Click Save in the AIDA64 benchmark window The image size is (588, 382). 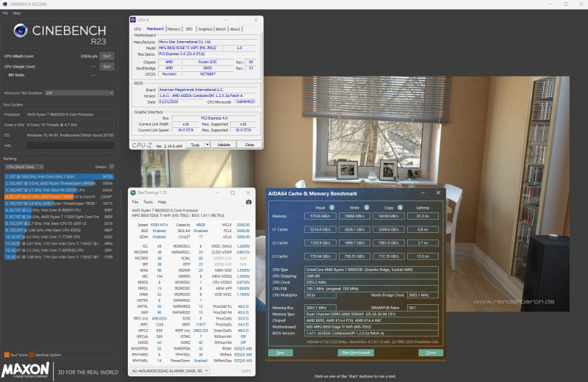(x=281, y=353)
